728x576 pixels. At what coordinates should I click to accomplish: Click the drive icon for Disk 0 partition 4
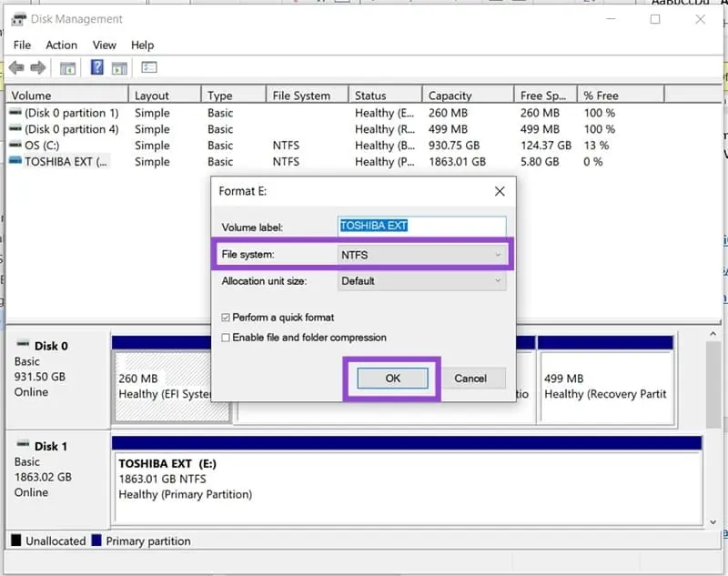pos(15,128)
